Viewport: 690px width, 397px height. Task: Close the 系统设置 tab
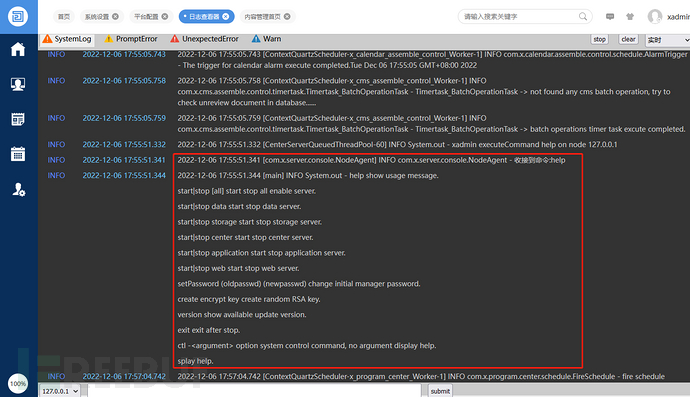point(115,16)
